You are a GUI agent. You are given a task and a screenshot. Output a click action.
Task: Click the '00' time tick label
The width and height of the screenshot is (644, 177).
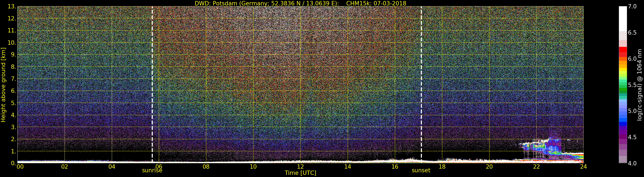click(x=20, y=166)
